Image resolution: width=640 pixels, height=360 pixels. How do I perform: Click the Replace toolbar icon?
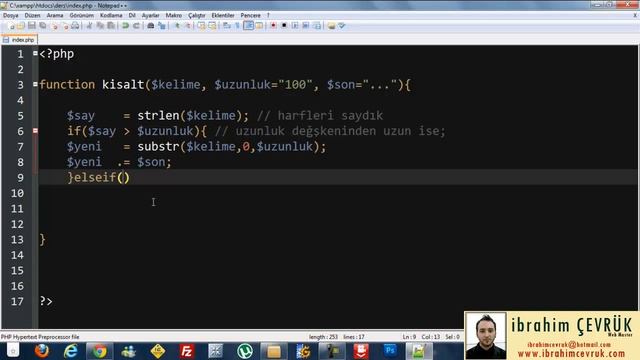(x=162, y=26)
